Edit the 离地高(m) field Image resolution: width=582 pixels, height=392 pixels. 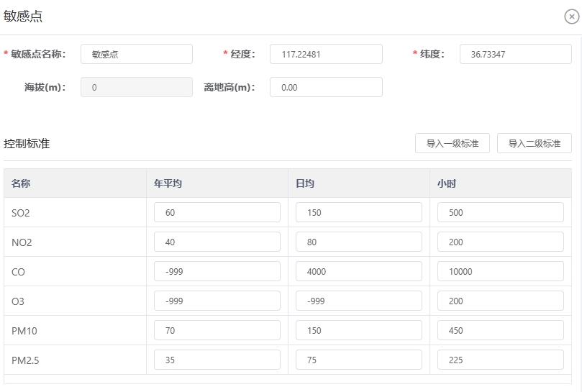[x=326, y=87]
